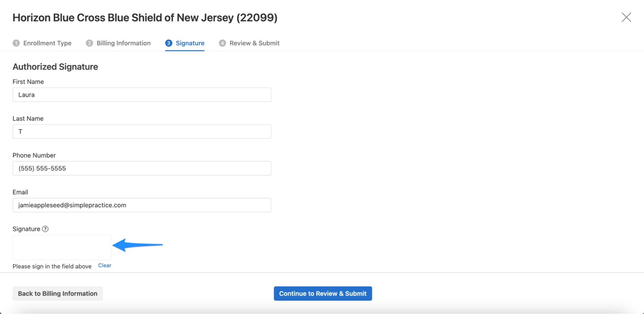Click the First Name field containing Laura
This screenshot has width=644, height=314.
click(x=141, y=95)
